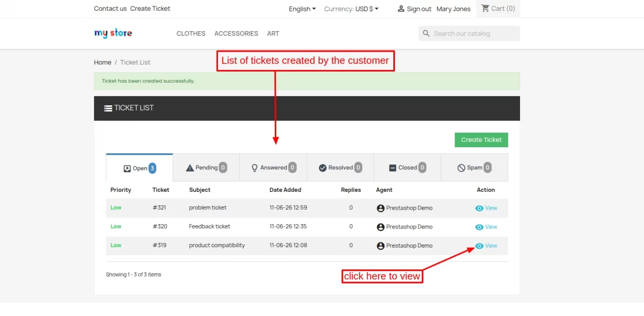This screenshot has width=644, height=316.
Task: Click the Date Added column header
Action: tap(286, 190)
